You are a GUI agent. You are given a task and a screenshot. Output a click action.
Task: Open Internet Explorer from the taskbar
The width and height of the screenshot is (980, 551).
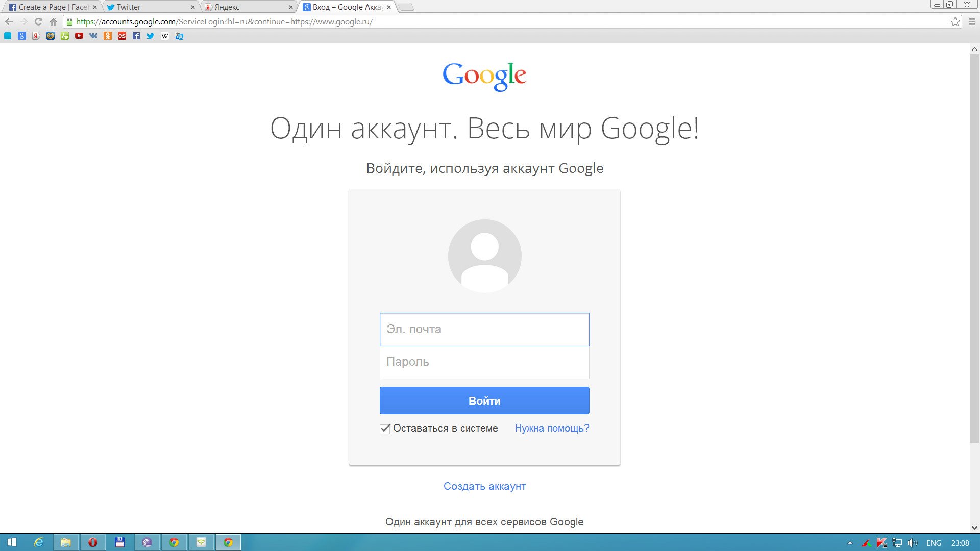coord(38,542)
